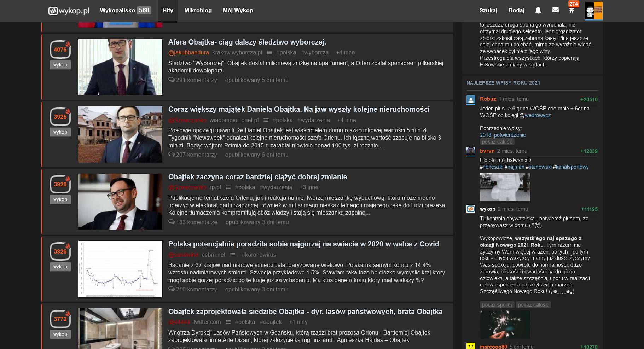
Task: Open @44444 user profile link
Action: 179,322
